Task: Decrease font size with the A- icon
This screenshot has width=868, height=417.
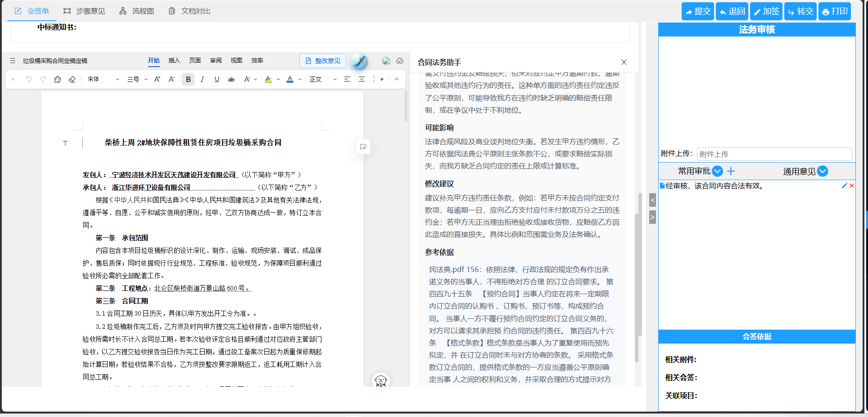Action: click(172, 79)
